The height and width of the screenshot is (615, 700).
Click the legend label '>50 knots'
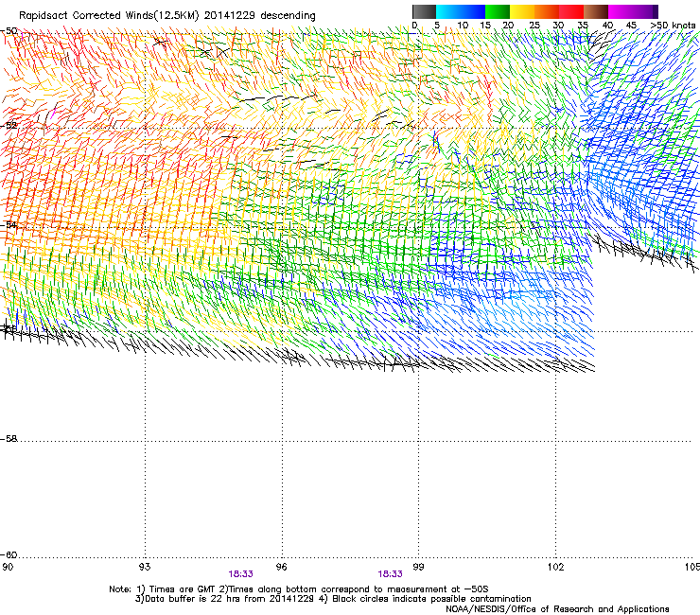tap(673, 26)
